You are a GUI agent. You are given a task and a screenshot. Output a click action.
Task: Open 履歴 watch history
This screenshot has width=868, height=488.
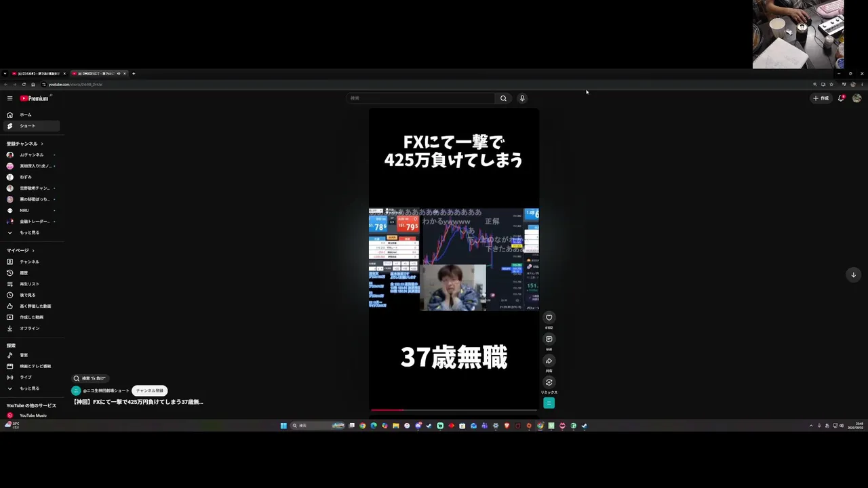[31, 273]
